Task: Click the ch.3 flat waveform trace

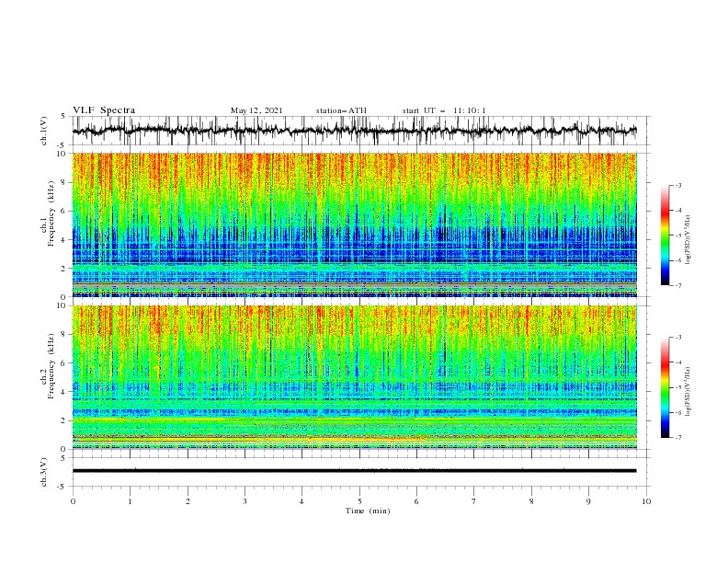Action: [x=354, y=471]
